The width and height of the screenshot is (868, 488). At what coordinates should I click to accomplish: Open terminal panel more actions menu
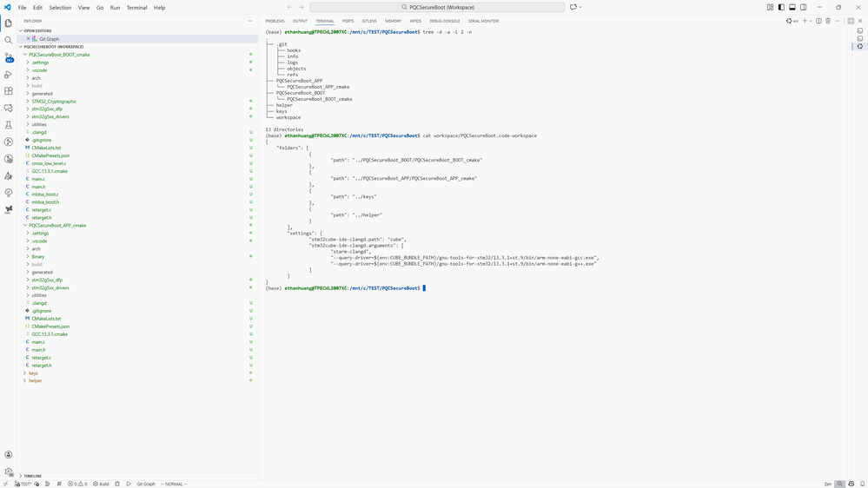(837, 21)
